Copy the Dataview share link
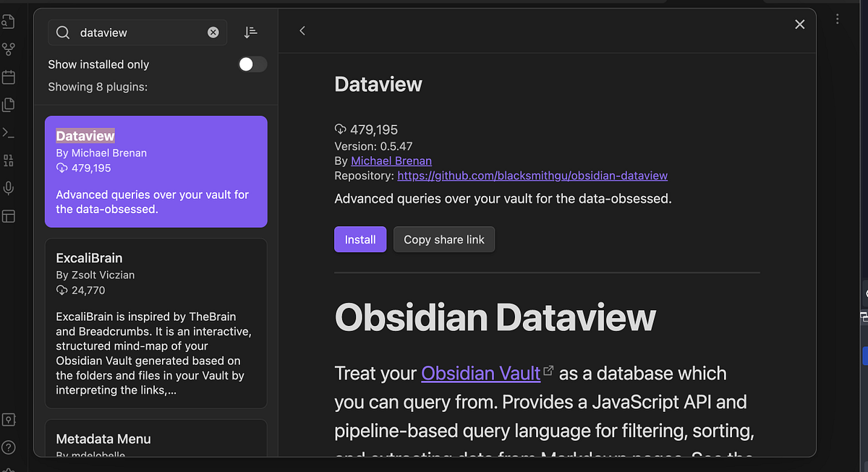 coord(443,239)
